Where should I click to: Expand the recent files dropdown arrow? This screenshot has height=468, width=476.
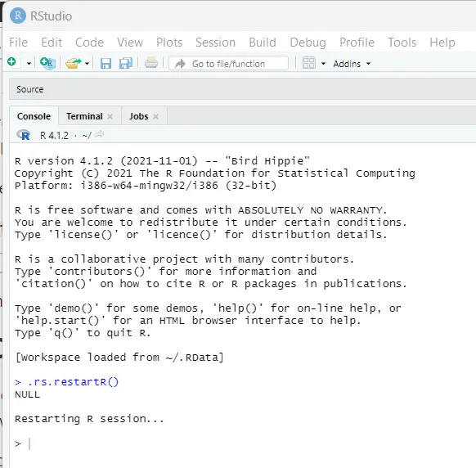[87, 64]
